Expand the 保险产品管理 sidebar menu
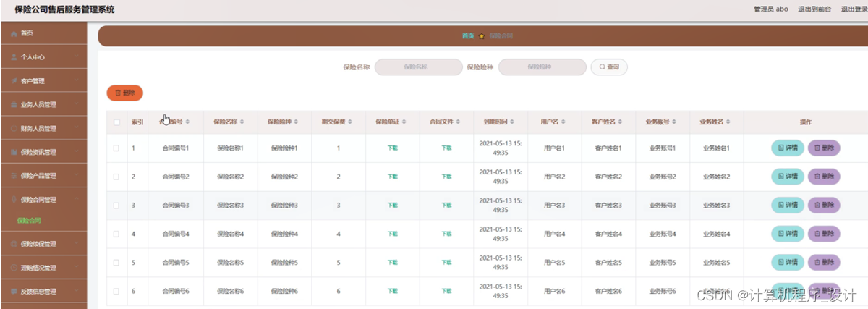Viewport: 868px width, 309px height. pos(43,176)
